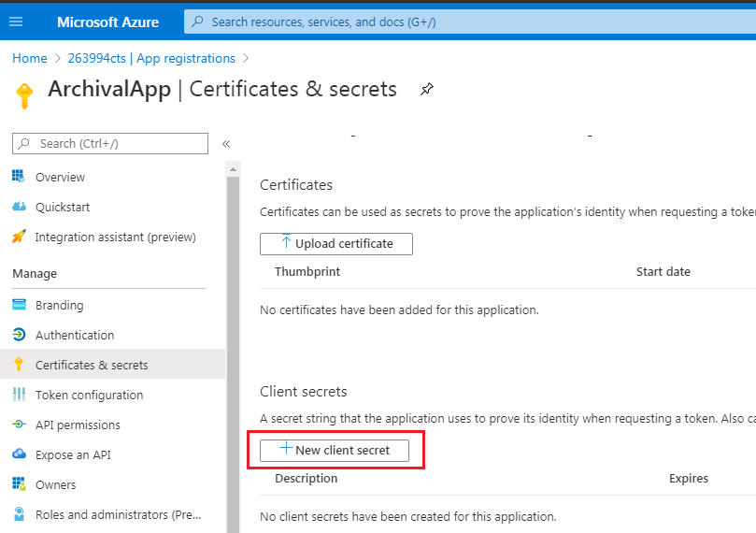Collapse the sidebar with double-chevron
The height and width of the screenshot is (533, 756).
pos(226,144)
